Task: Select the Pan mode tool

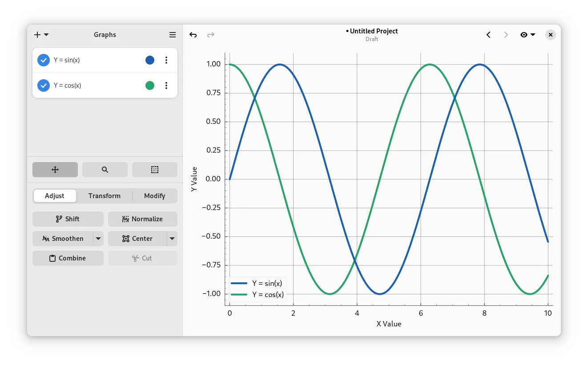Action: pyautogui.click(x=55, y=170)
